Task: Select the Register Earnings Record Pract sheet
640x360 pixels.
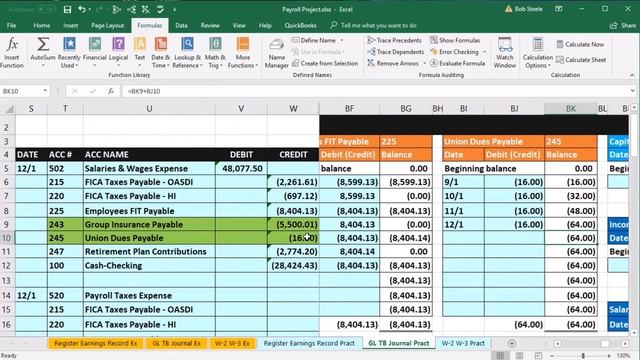Action: [x=309, y=343]
